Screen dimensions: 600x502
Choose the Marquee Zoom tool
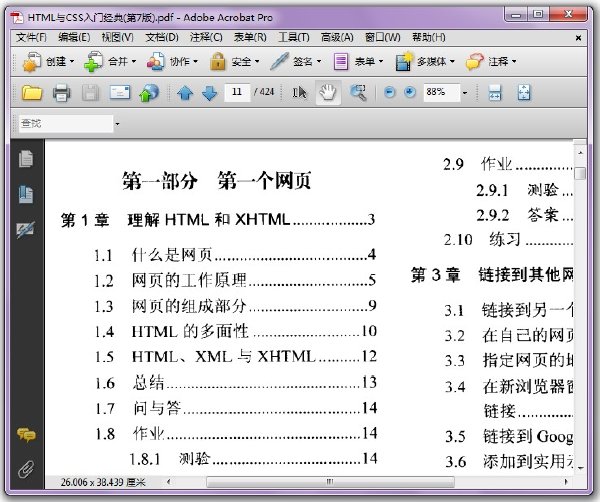coord(358,92)
